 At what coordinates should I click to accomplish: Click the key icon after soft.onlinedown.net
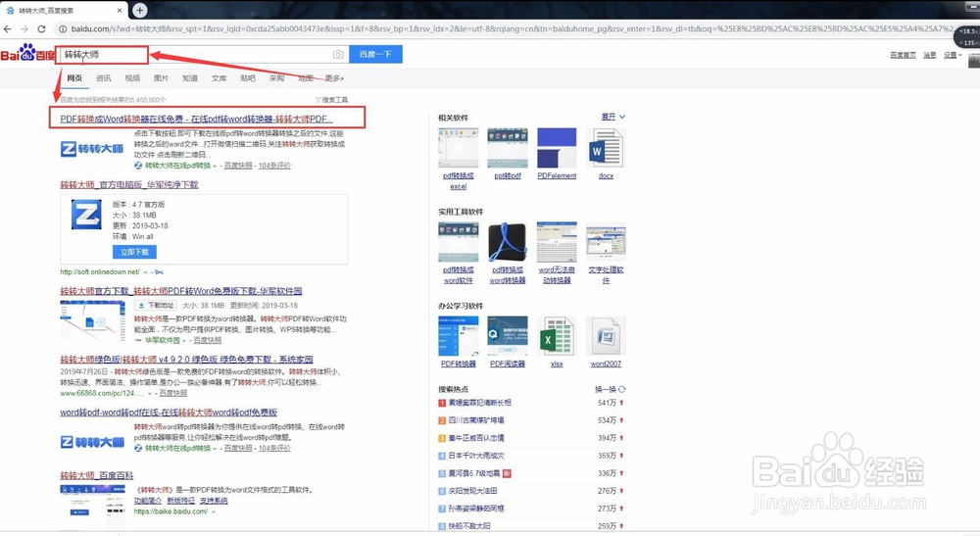159,272
